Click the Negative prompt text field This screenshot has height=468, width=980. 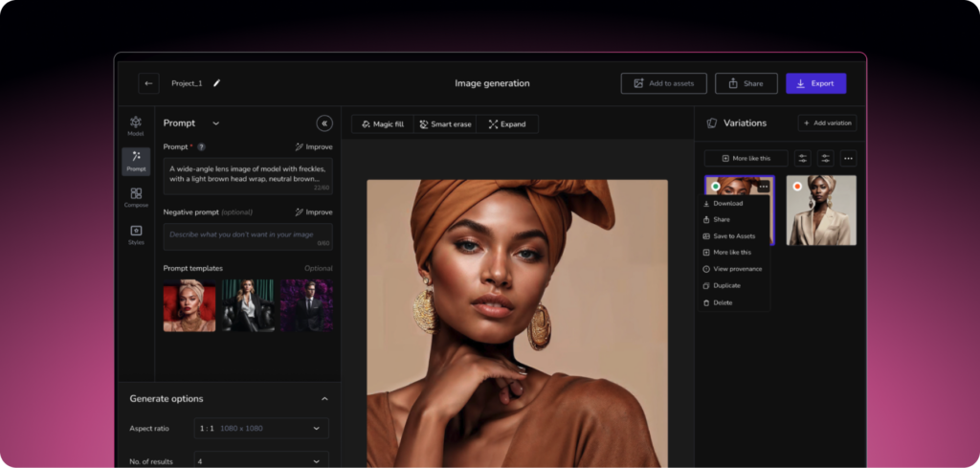pos(248,234)
